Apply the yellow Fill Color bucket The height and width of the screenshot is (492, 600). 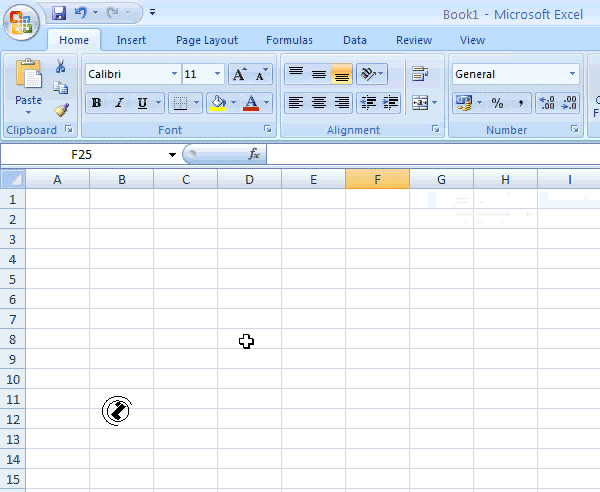coord(217,103)
